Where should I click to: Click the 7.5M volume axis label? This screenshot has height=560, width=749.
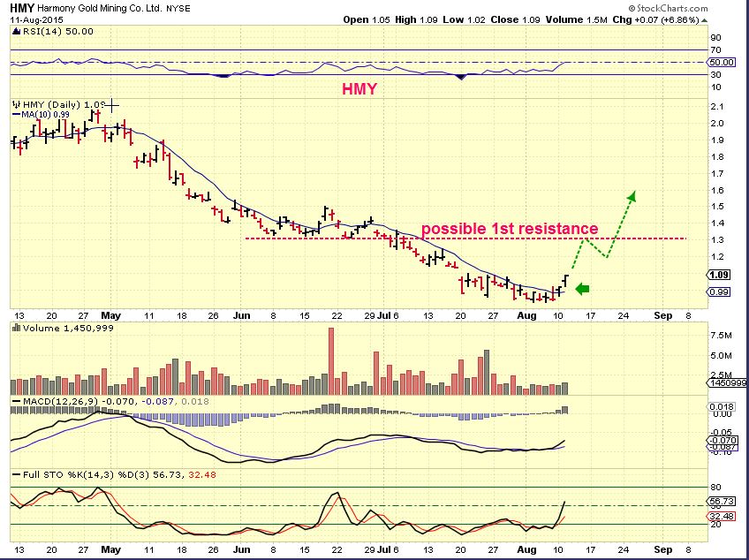721,336
